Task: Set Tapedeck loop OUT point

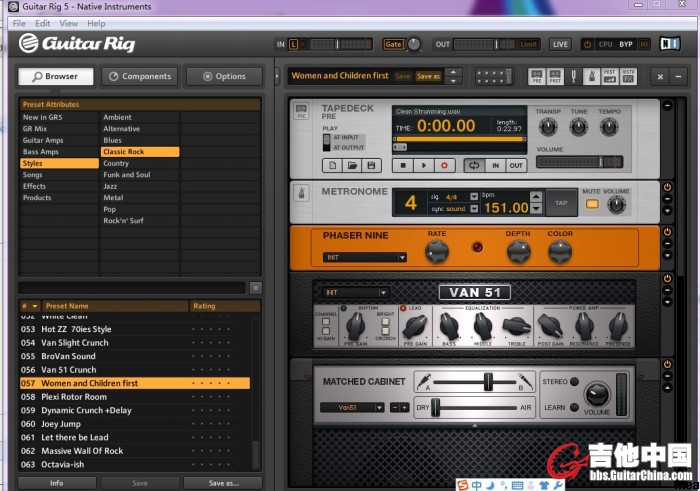Action: pyautogui.click(x=516, y=166)
